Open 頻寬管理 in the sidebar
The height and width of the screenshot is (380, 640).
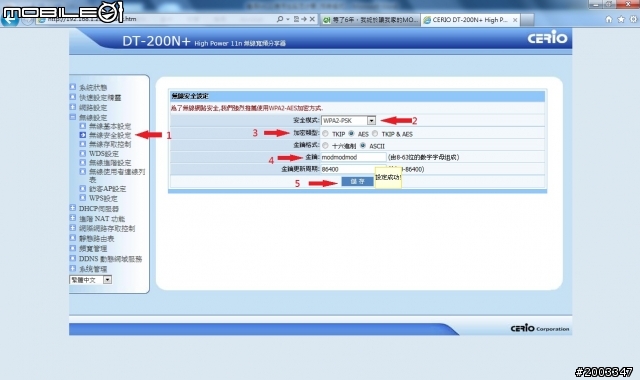point(93,249)
